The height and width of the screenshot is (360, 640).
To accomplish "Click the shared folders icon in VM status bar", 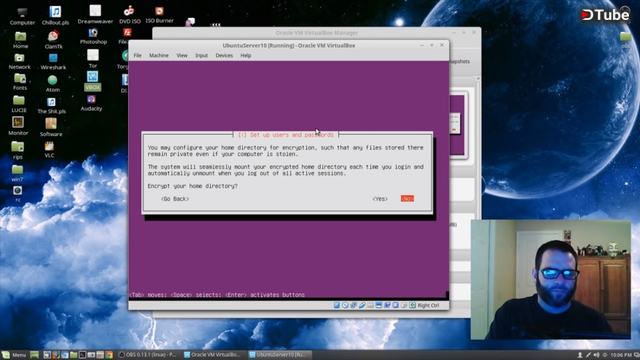I will tap(370, 305).
